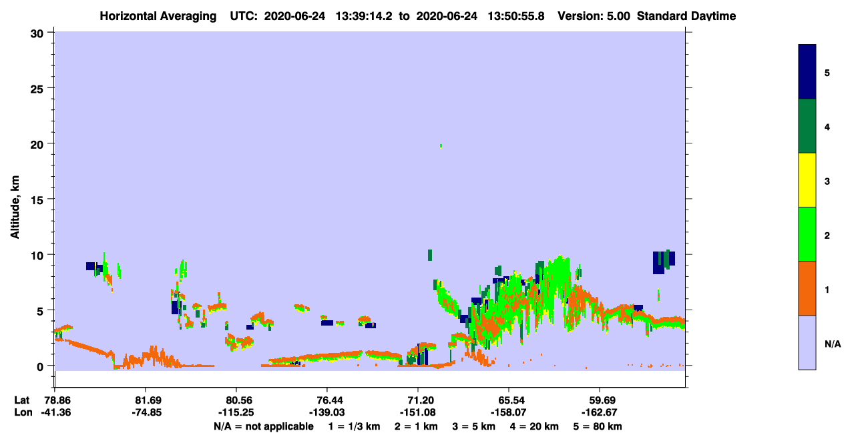This screenshot has height=445, width=868.
Task: Click the '4 = 20 km' legend note
Action: 535,426
